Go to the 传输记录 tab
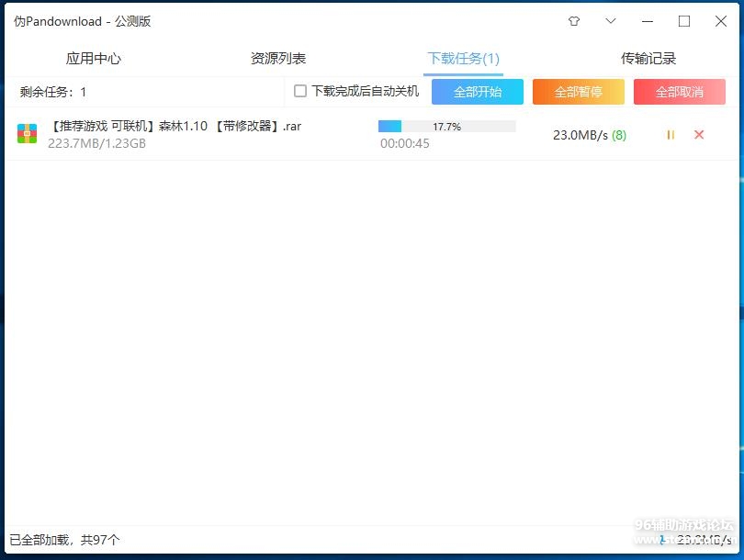The height and width of the screenshot is (560, 744). tap(648, 59)
